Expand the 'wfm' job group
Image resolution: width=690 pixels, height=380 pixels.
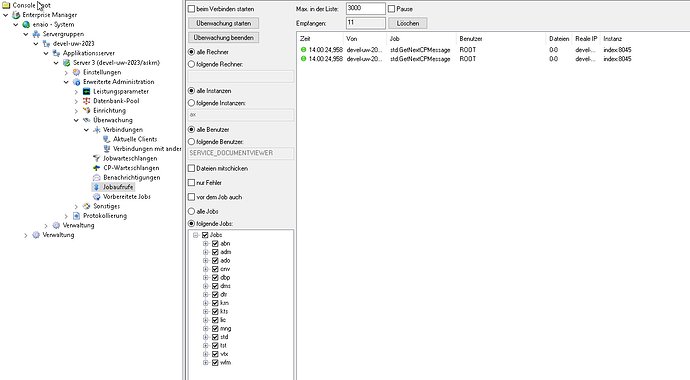206,362
